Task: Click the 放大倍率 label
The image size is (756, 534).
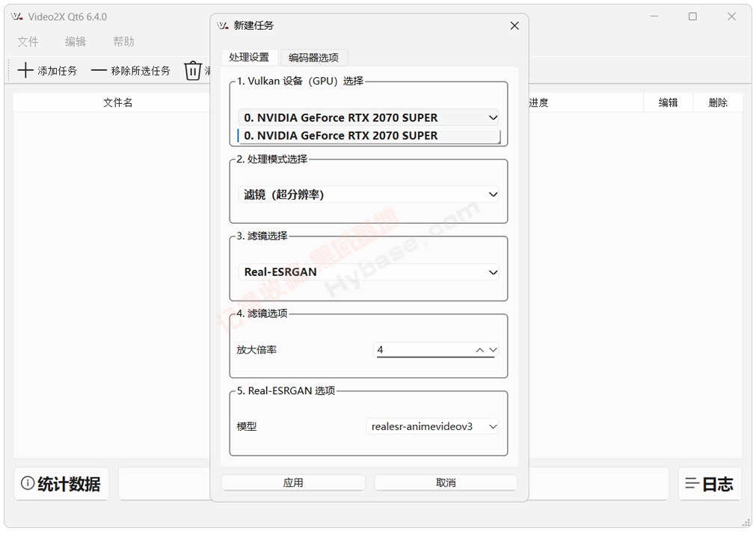Action: (x=256, y=350)
